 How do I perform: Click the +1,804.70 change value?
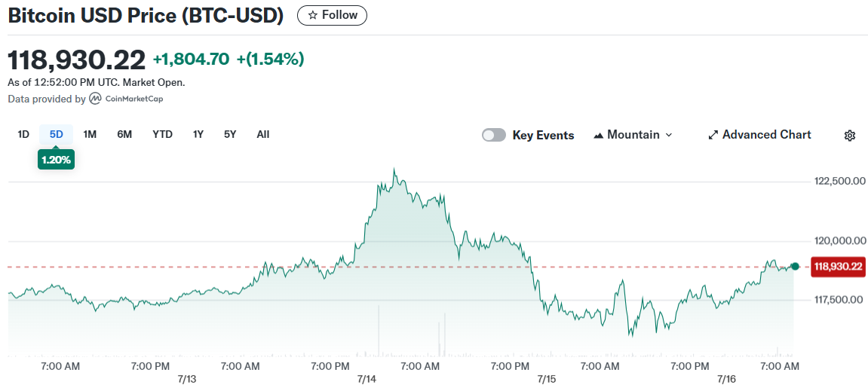point(191,60)
